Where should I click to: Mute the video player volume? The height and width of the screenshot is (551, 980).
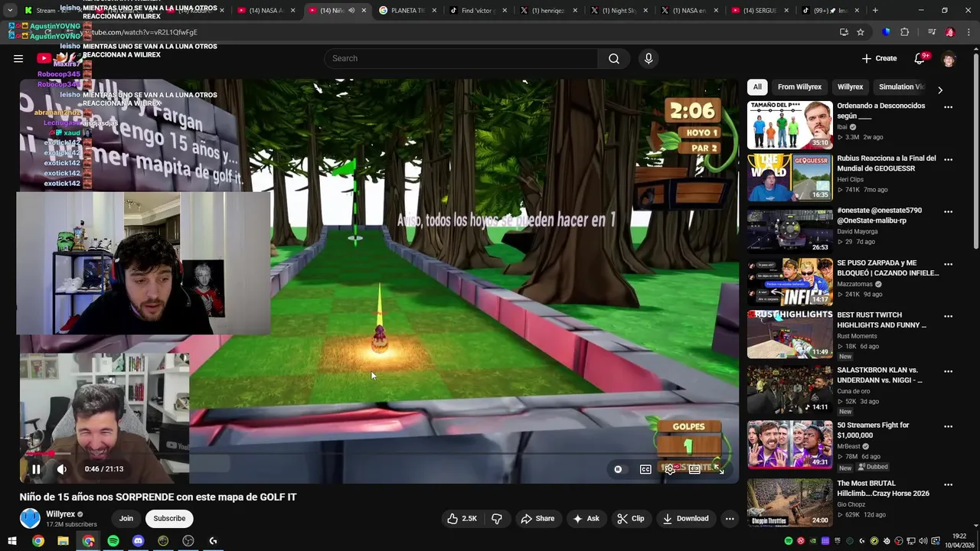[62, 469]
